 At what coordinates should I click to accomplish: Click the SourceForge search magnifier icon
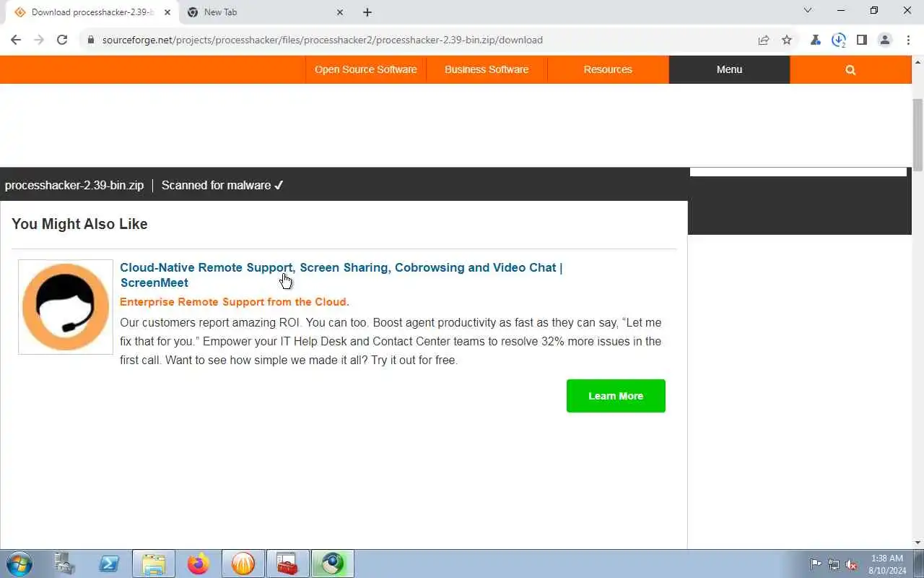(850, 70)
